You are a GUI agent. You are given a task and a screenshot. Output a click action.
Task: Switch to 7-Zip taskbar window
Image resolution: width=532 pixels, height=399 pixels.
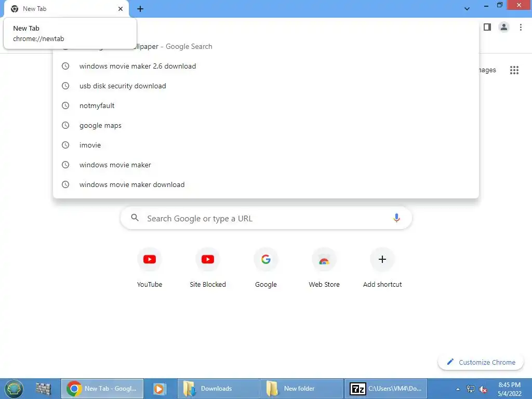pyautogui.click(x=386, y=389)
